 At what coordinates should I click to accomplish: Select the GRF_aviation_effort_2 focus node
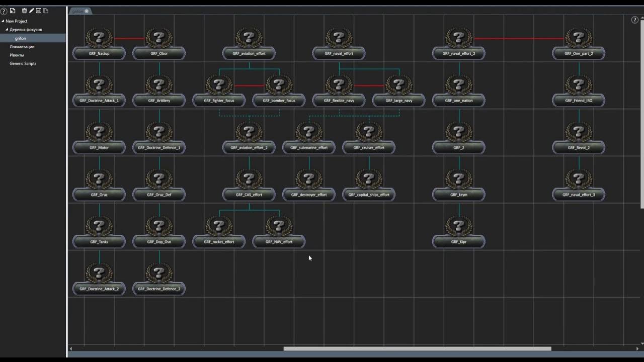click(249, 138)
